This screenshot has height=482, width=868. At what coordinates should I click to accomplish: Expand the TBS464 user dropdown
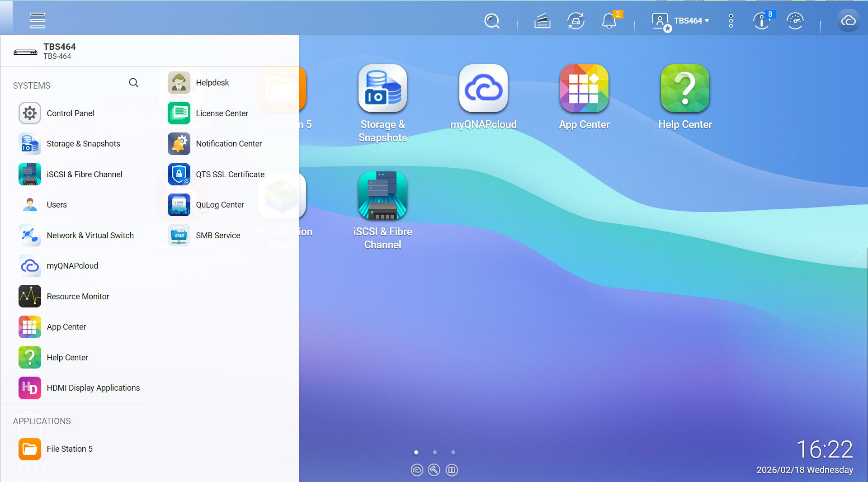pyautogui.click(x=691, y=21)
